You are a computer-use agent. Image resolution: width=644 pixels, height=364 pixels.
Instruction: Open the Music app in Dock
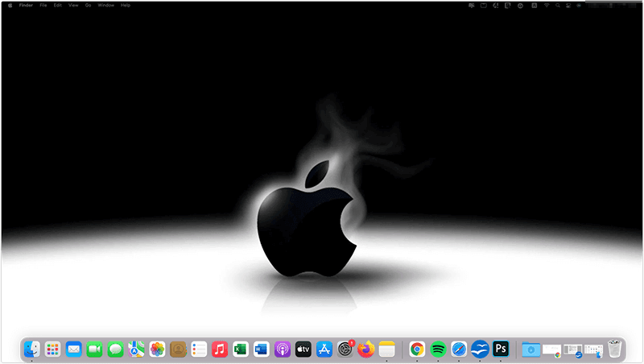[x=220, y=349]
